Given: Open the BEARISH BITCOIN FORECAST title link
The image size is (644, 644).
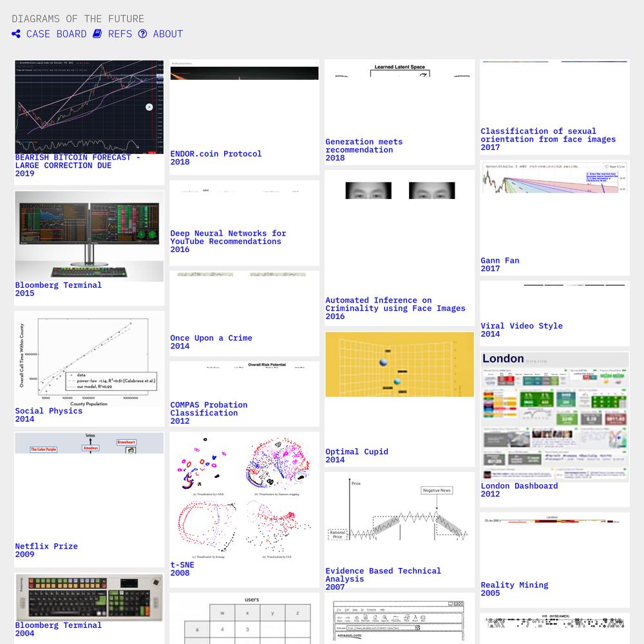Looking at the screenshot, I should pos(78,162).
